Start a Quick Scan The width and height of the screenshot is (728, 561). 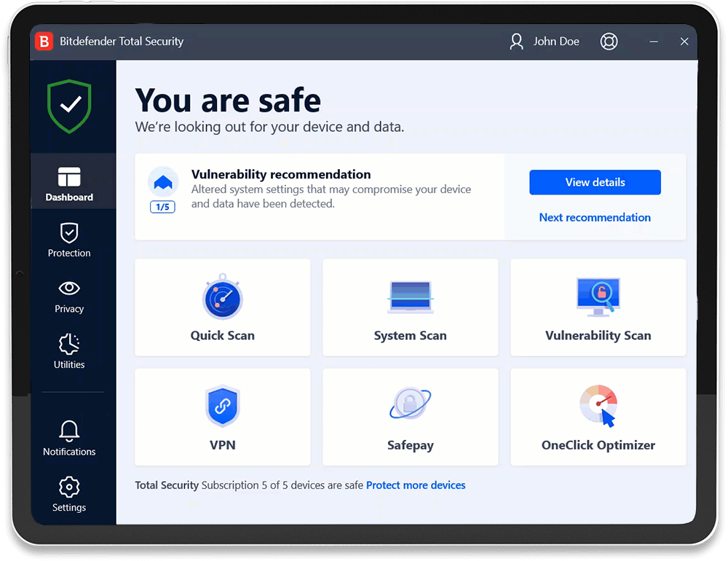click(222, 307)
